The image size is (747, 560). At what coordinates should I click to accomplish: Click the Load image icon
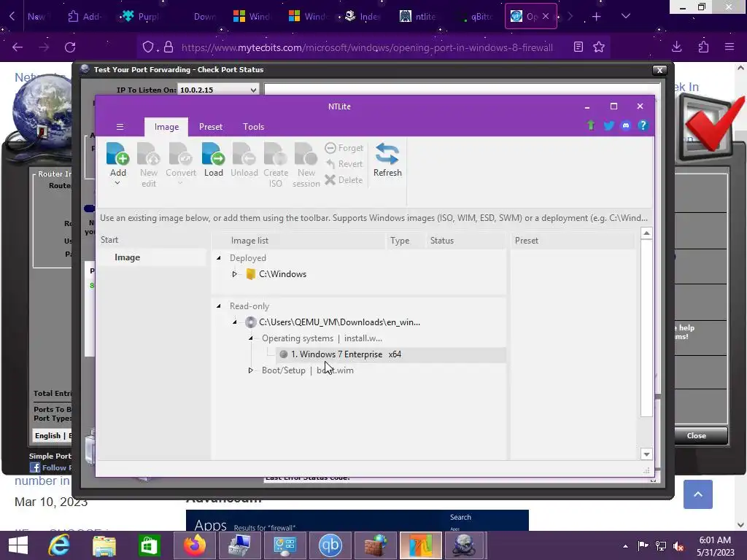tap(214, 160)
